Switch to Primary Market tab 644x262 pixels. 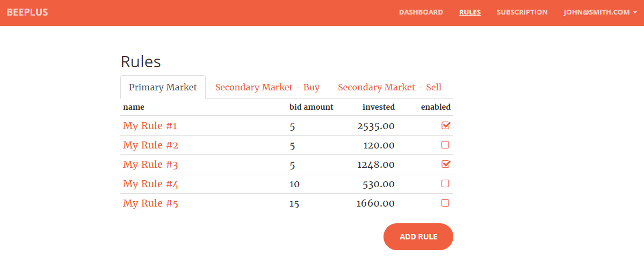tap(163, 87)
